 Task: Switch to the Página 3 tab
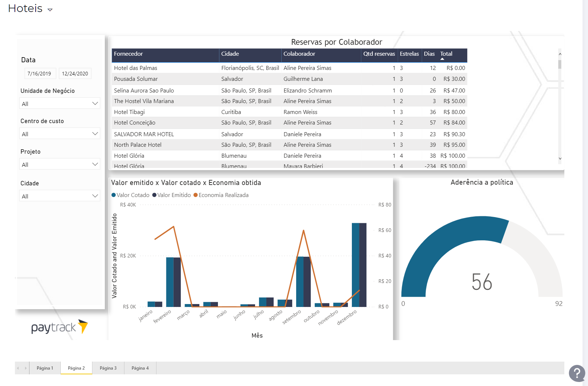108,368
